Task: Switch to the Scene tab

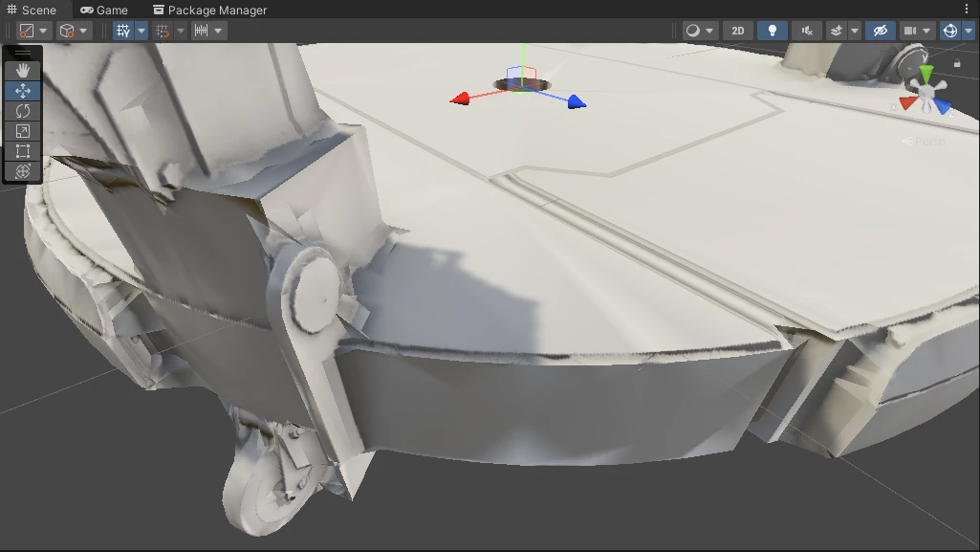Action: 32,10
